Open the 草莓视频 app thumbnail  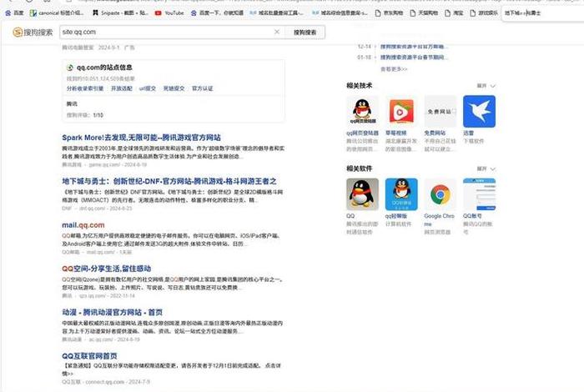coord(401,111)
